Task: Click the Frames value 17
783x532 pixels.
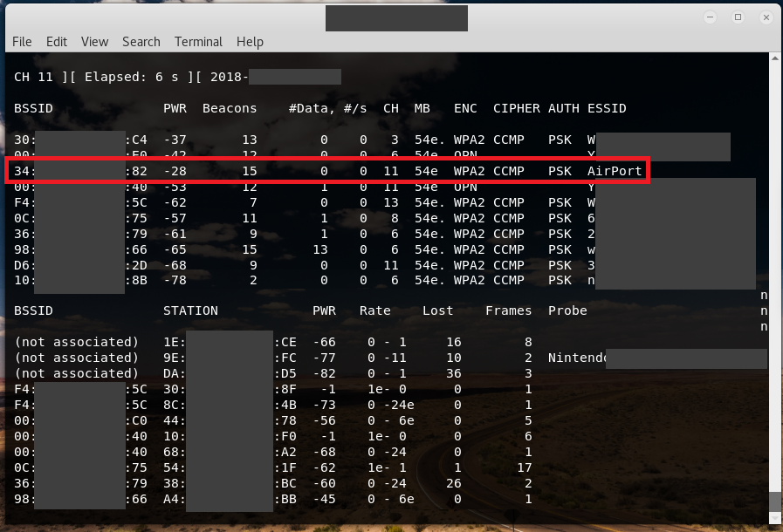Action: (525, 467)
